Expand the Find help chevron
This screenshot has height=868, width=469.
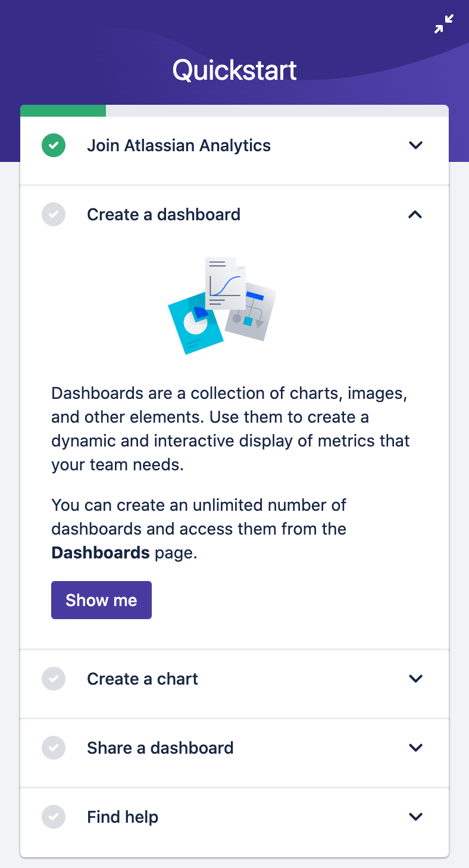pyautogui.click(x=415, y=817)
